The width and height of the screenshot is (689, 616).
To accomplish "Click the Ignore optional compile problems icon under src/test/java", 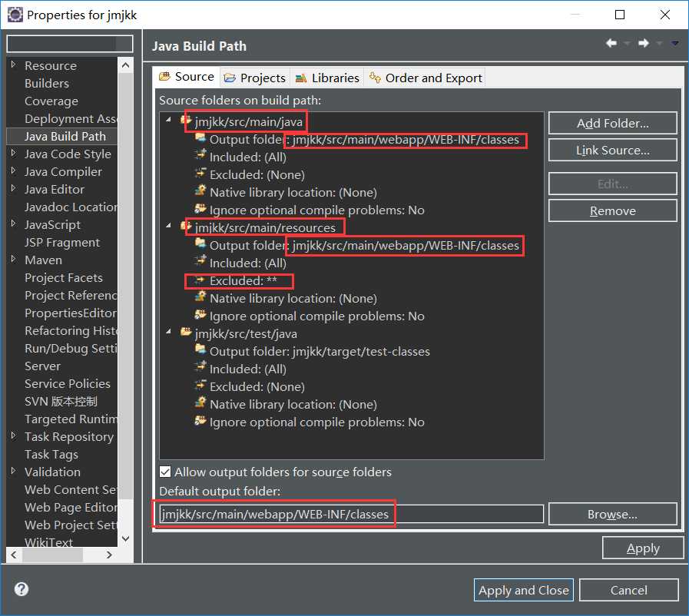I will coord(200,420).
